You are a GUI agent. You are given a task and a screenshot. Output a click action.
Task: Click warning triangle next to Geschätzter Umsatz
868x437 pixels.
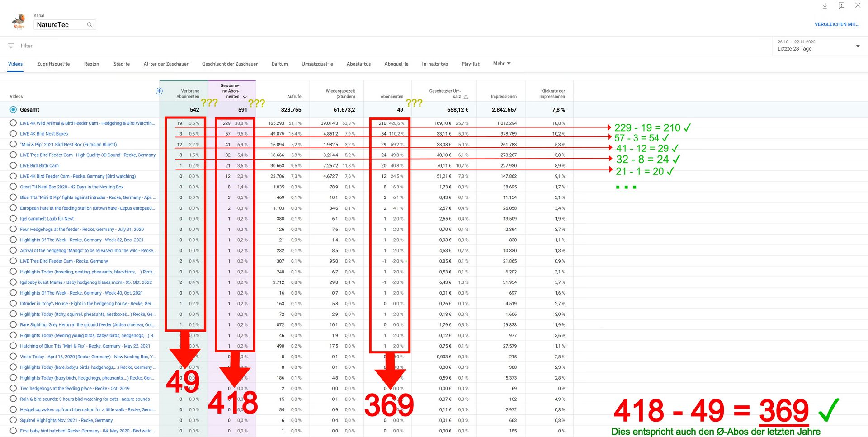click(x=466, y=97)
